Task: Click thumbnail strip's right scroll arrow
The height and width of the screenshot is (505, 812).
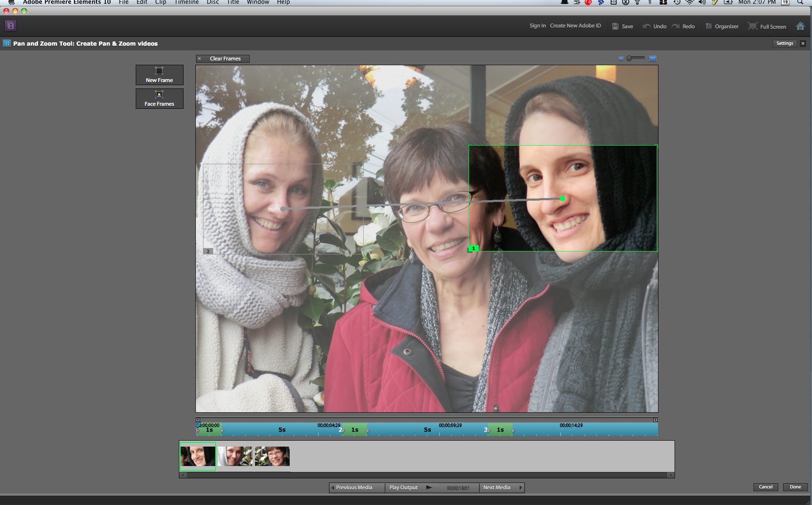Action: 671,475
